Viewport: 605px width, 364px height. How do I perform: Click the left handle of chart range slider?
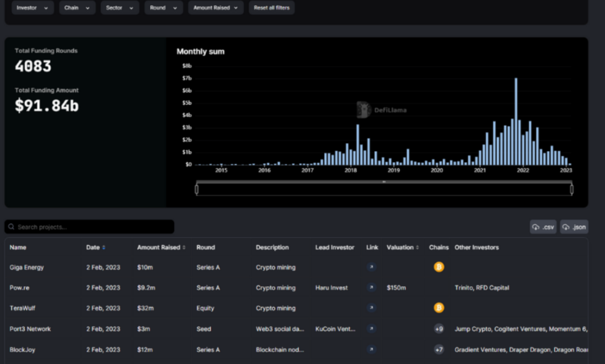(197, 189)
